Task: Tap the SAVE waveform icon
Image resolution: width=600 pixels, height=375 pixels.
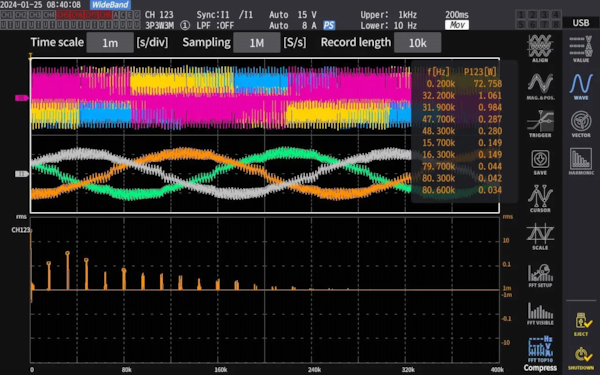Action: point(540,162)
